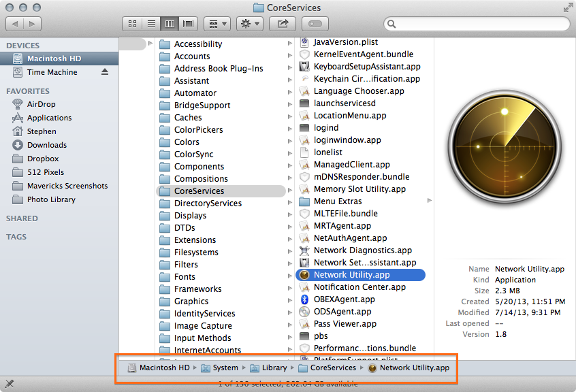Click Network Utility.app in path bar
This screenshot has height=392, width=576.
[409, 367]
